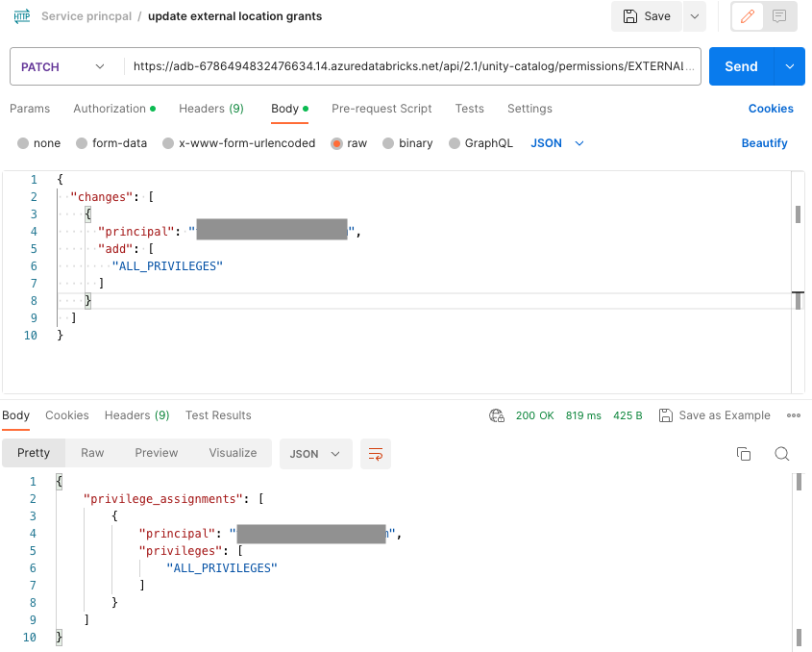The height and width of the screenshot is (652, 812).
Task: Select the Preview response view
Action: 157,453
